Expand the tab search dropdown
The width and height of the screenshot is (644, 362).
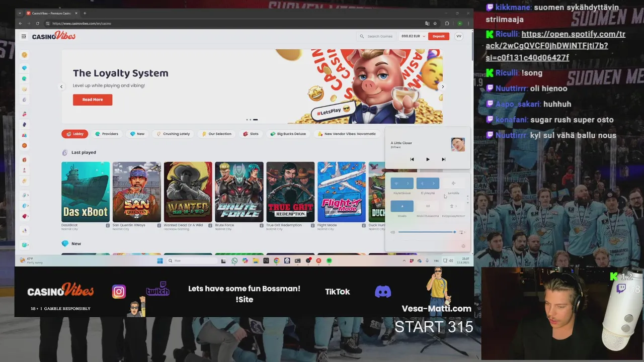19,13
